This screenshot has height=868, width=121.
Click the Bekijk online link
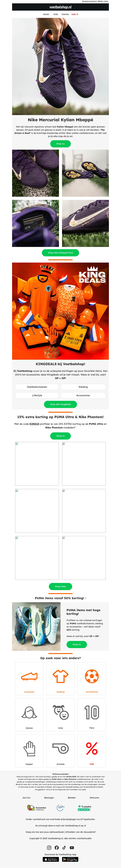coord(103,1)
